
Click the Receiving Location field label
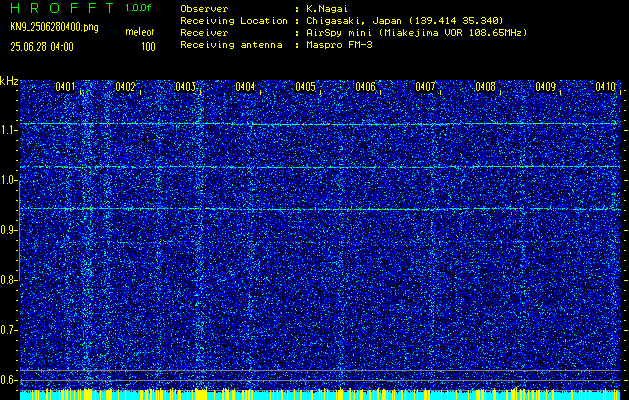tap(234, 21)
